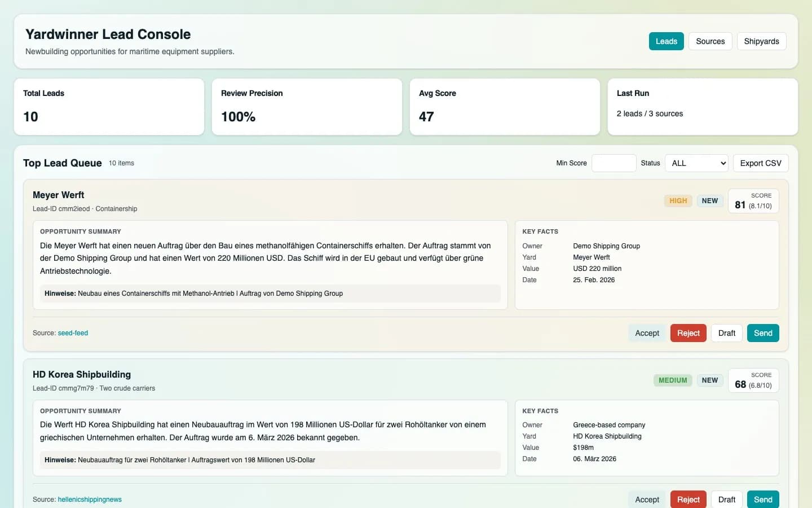This screenshot has width=812, height=508.
Task: Send the HD Korea Shipbuilding lead
Action: tap(763, 499)
